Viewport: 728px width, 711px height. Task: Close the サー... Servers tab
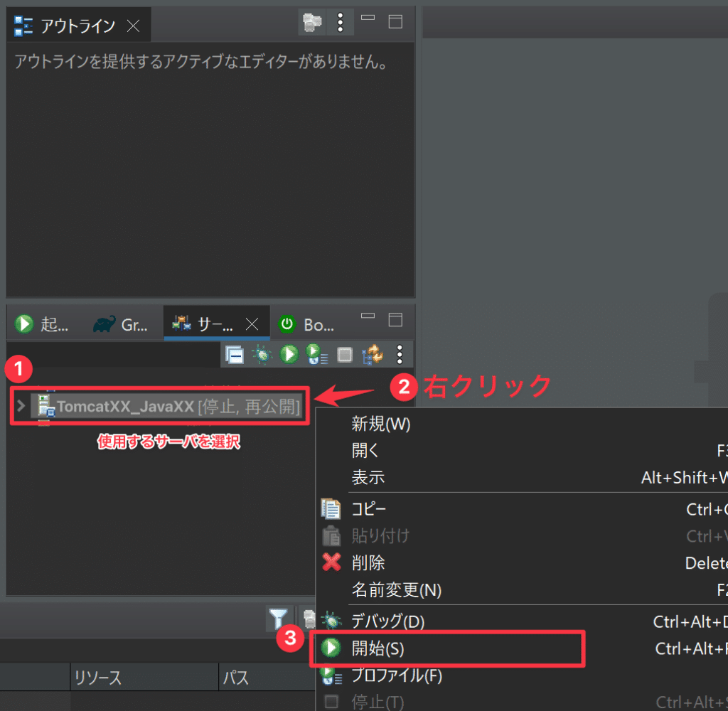point(252,325)
